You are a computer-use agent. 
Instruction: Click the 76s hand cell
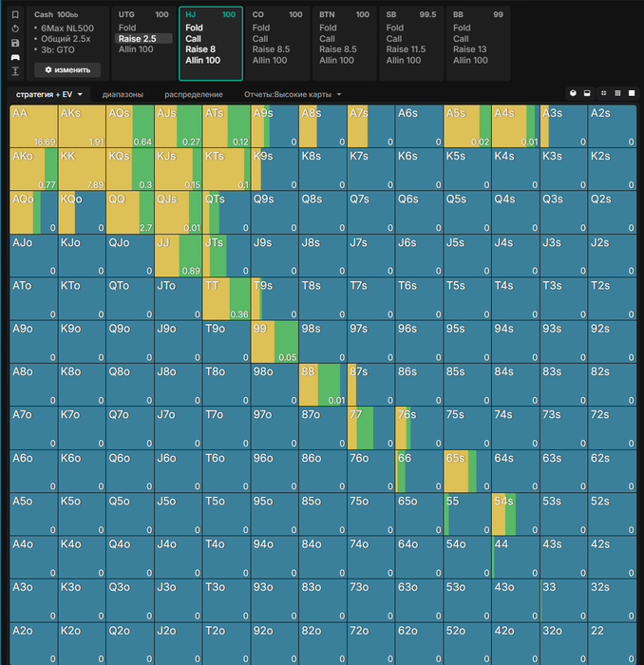pos(419,427)
